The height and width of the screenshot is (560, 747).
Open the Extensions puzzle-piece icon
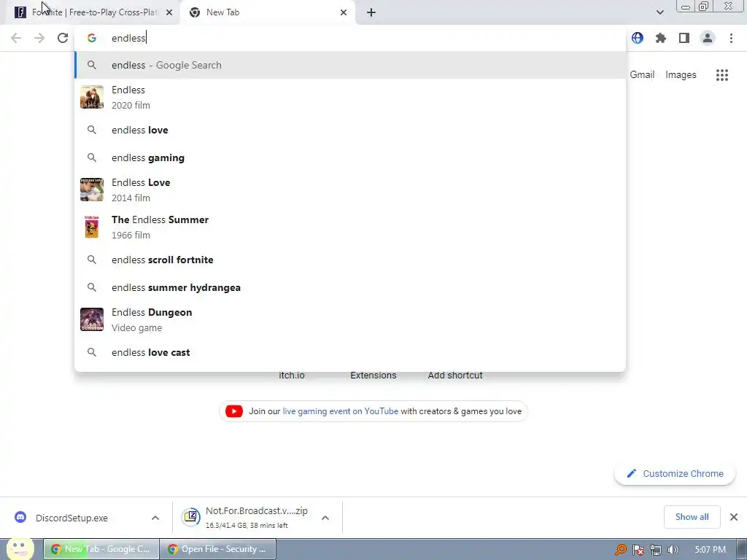click(x=661, y=38)
